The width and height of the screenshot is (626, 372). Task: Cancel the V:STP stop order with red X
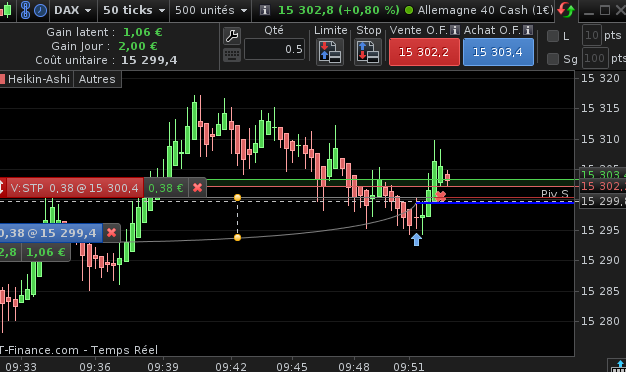[x=197, y=188]
